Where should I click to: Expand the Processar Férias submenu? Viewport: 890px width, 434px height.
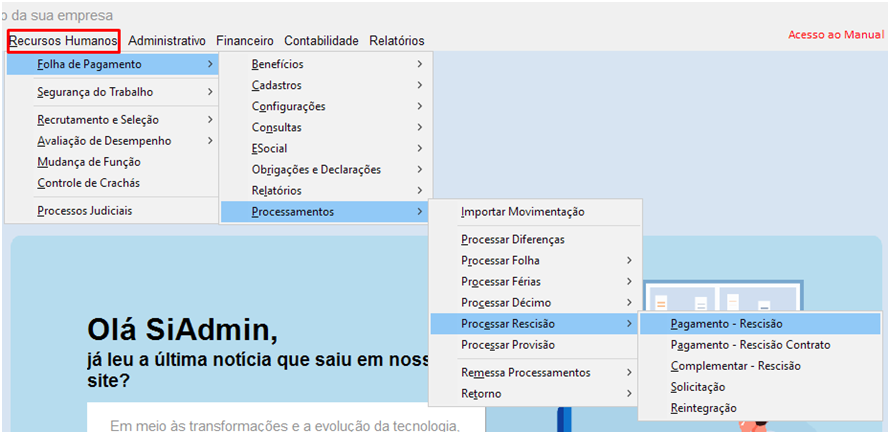(x=535, y=281)
